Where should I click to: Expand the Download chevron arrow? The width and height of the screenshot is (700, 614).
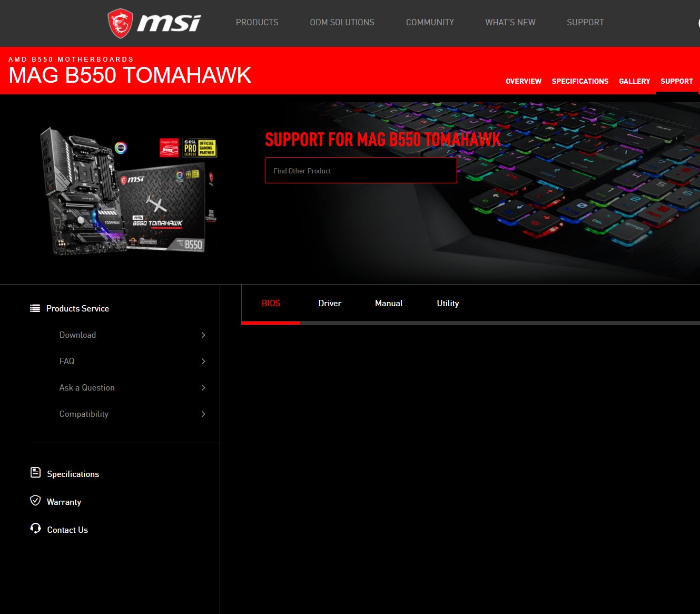coord(203,335)
